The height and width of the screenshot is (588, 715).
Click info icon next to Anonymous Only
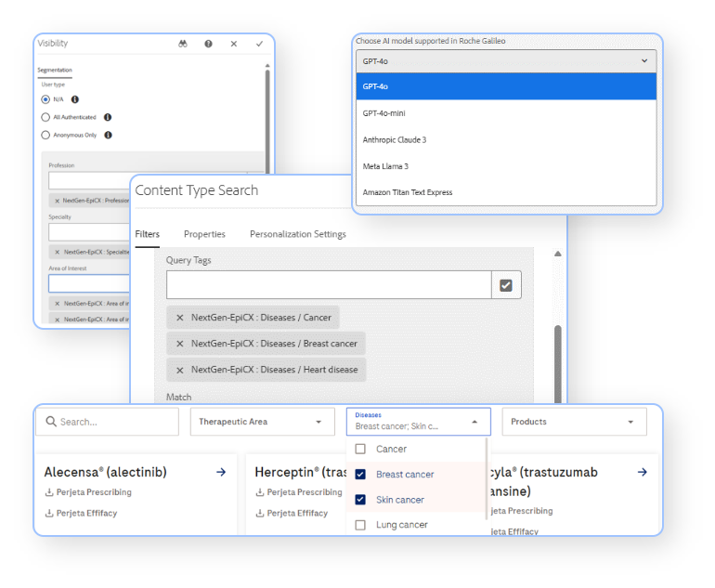point(108,135)
